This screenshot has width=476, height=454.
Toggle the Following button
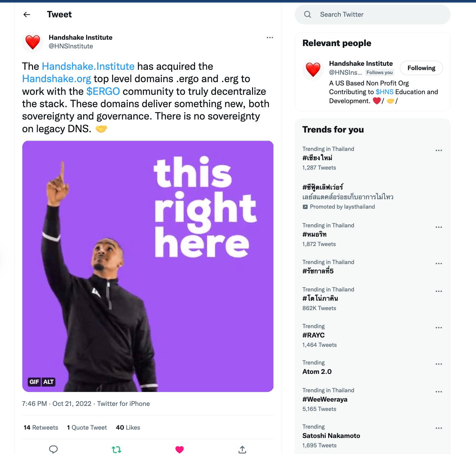pos(421,68)
